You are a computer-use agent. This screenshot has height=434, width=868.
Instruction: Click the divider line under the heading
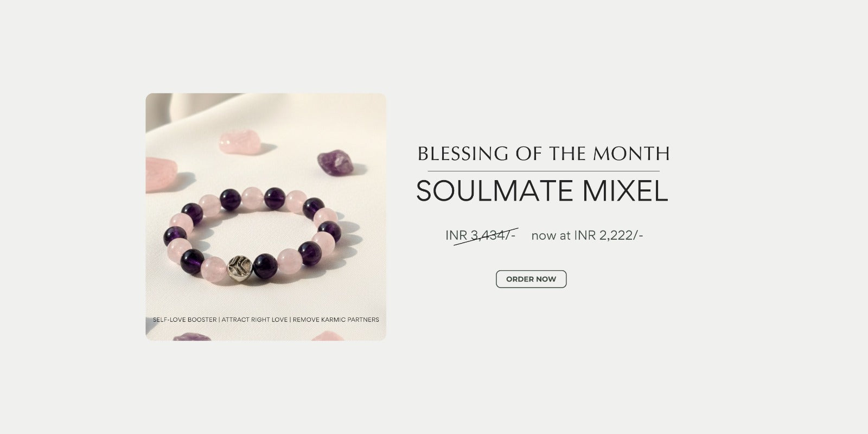(x=544, y=171)
